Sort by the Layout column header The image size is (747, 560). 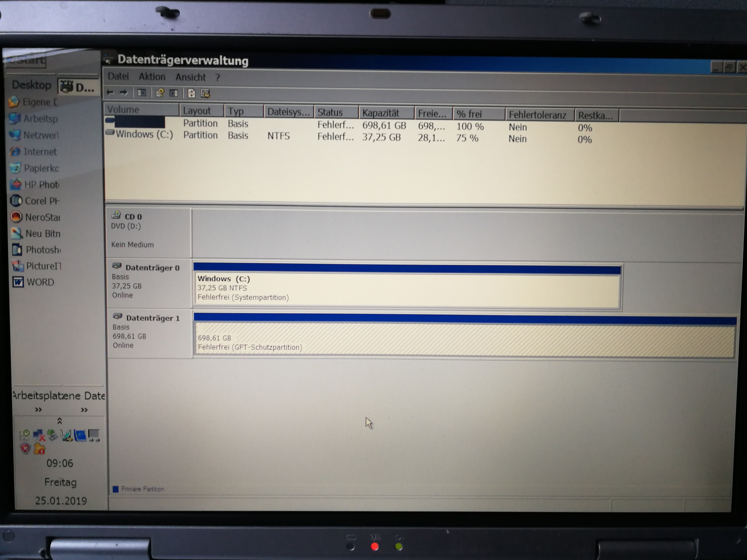pyautogui.click(x=202, y=111)
